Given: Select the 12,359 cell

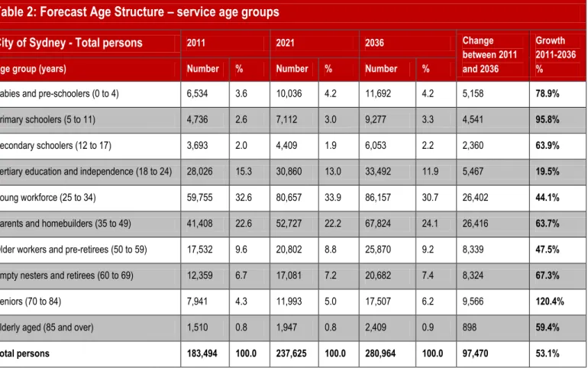Looking at the screenshot, I should [x=199, y=276].
